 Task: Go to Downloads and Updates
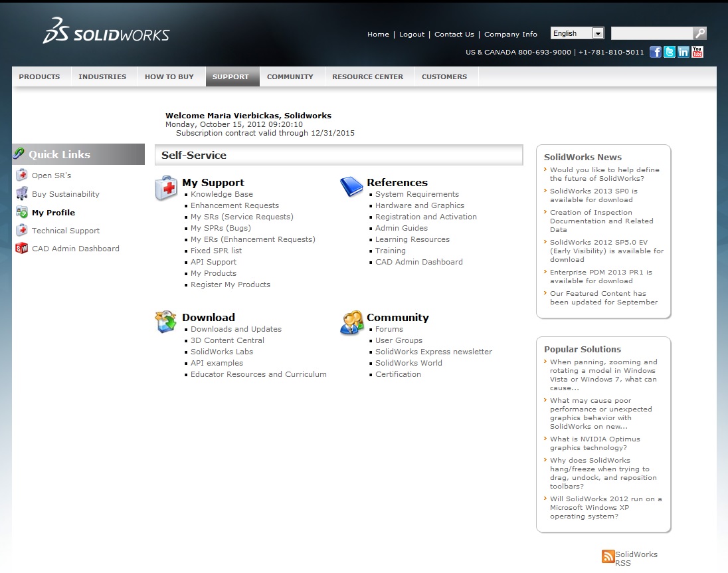point(236,329)
